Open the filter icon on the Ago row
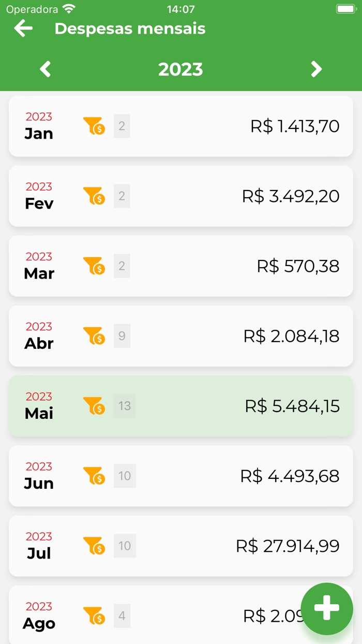Viewport: 362px width, 644px height. tap(94, 616)
